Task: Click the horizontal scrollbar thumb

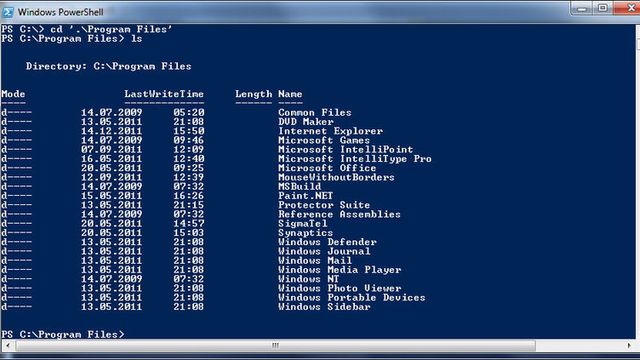Action: (x=276, y=346)
